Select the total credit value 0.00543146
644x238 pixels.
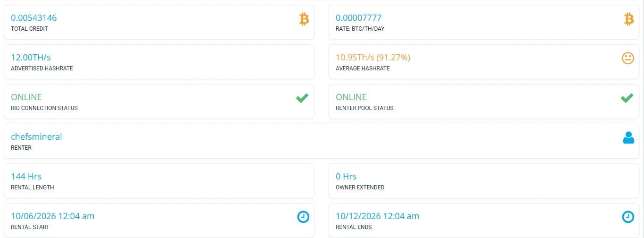(33, 18)
